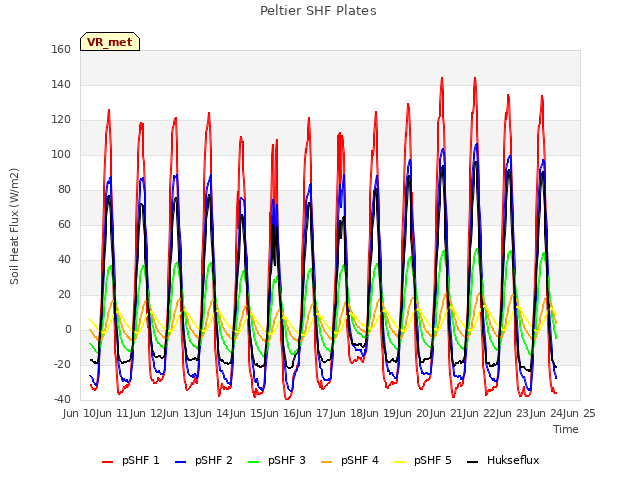
Task: Click the orange pSHF 4 legend swatch
Action: click(x=327, y=462)
